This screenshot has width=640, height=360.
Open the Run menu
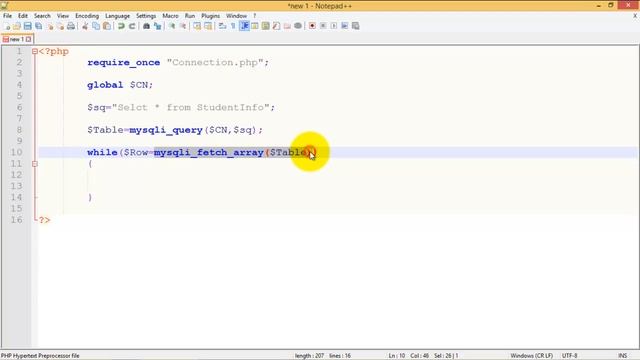[190, 16]
